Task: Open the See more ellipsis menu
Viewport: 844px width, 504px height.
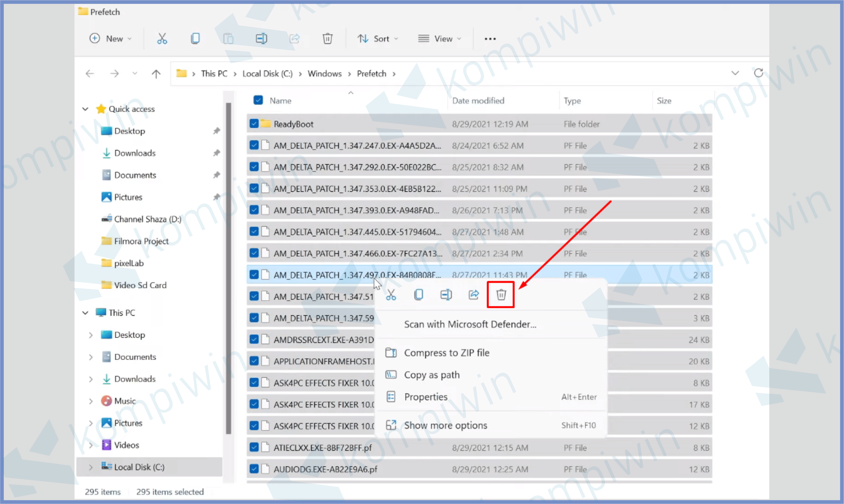Action: (490, 39)
